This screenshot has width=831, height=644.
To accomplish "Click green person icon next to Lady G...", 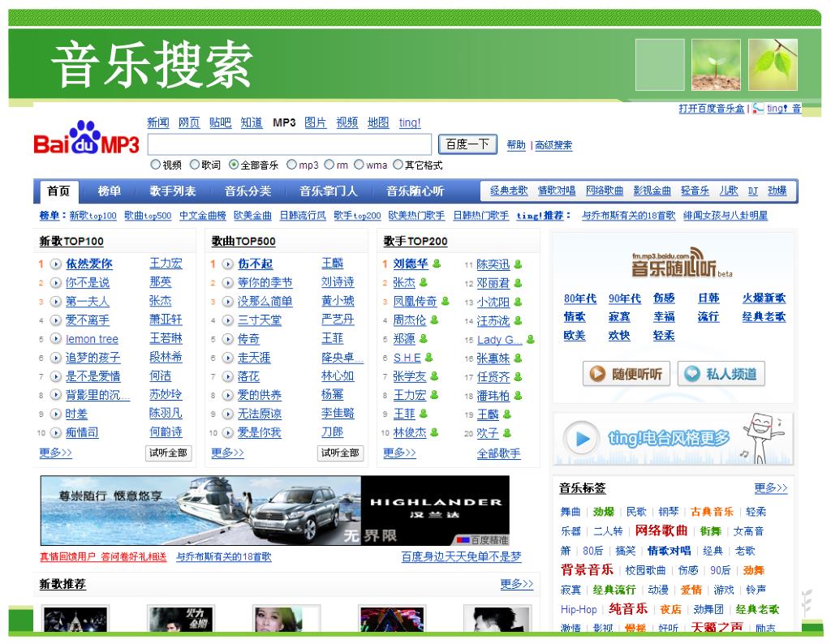I will 530,340.
